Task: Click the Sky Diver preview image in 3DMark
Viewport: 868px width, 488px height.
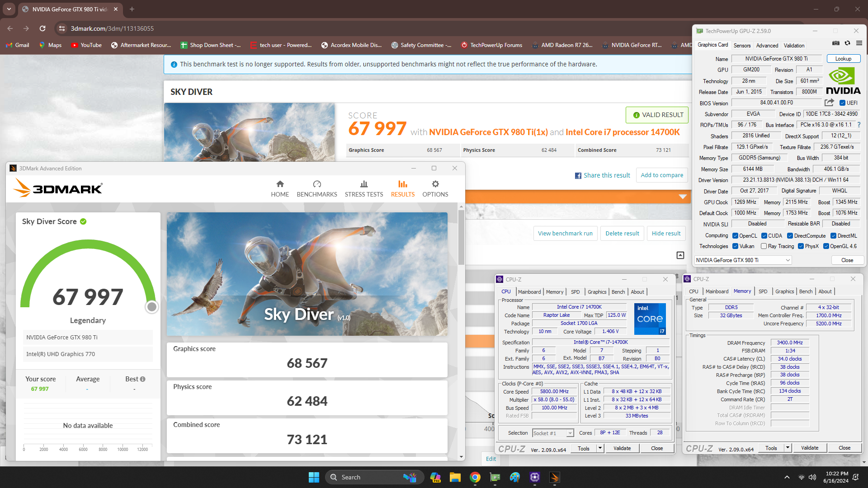Action: (x=307, y=274)
